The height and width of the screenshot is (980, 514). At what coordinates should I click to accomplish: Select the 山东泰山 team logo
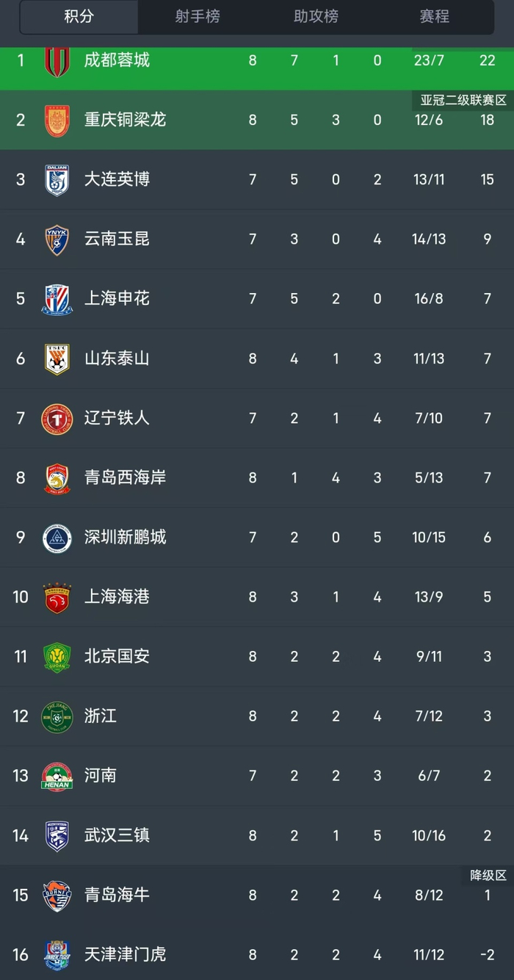point(57,359)
